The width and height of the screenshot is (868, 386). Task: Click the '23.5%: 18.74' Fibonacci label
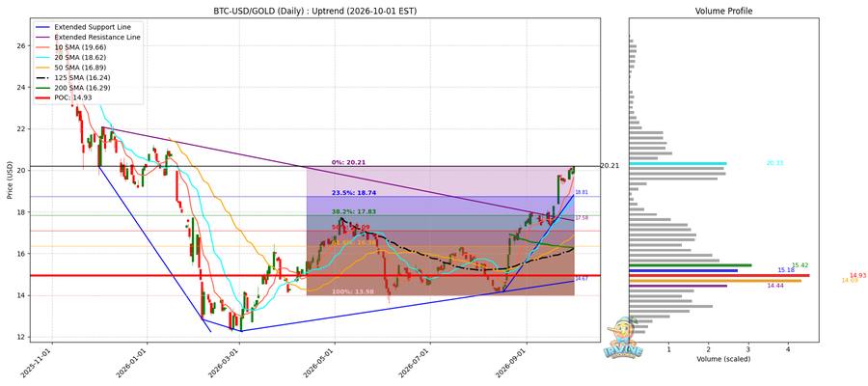353,193
